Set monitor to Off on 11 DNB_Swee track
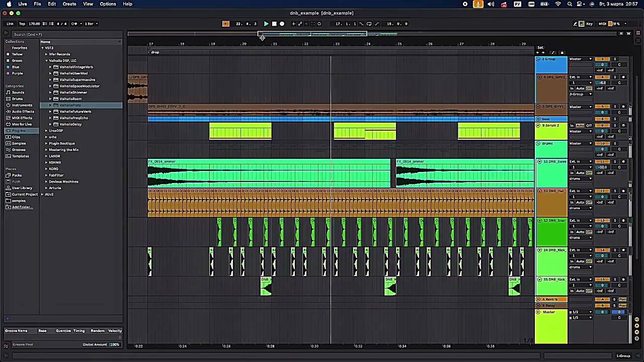 589,173
